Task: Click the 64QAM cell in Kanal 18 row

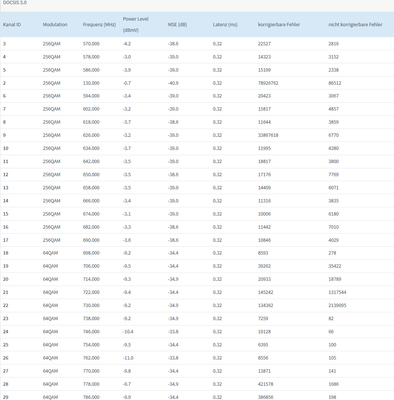Action: point(50,253)
